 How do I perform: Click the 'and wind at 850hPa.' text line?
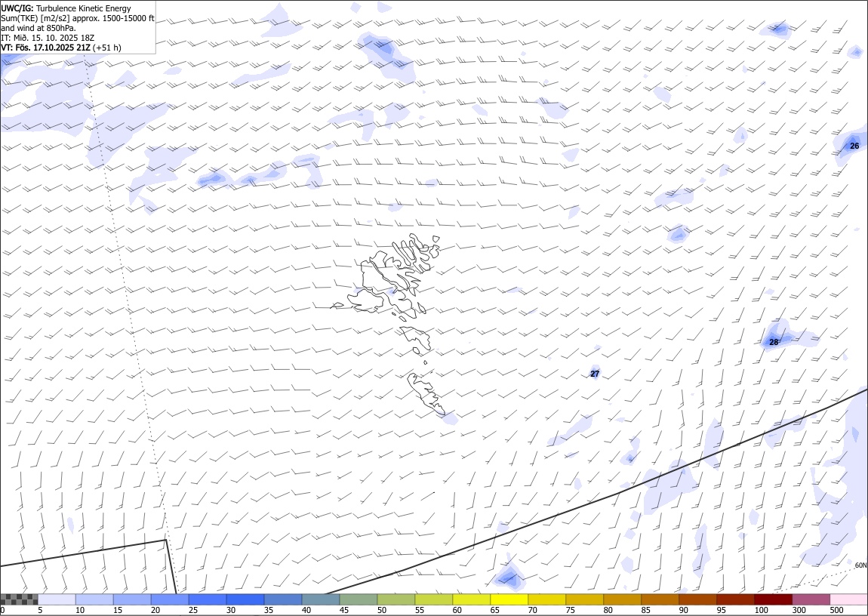(x=38, y=28)
